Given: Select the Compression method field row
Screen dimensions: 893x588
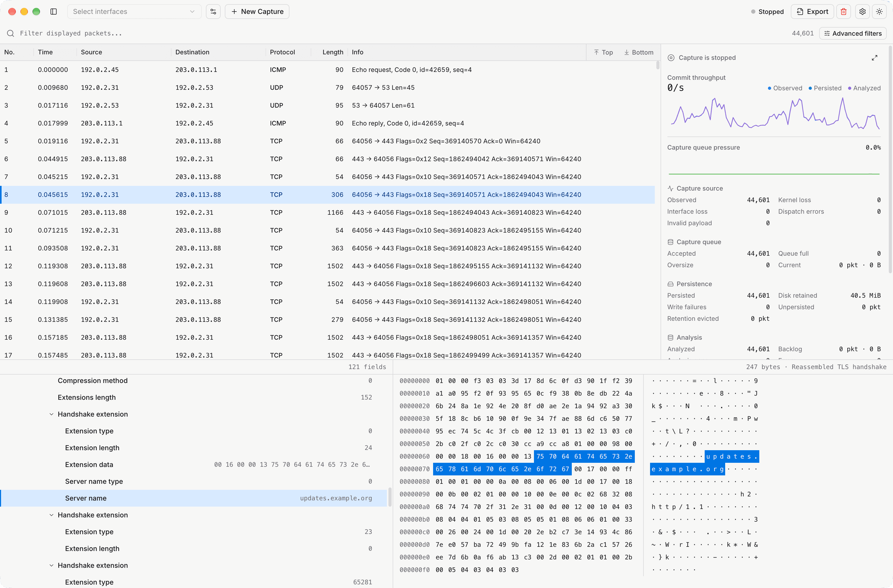Looking at the screenshot, I should pyautogui.click(x=194, y=381).
